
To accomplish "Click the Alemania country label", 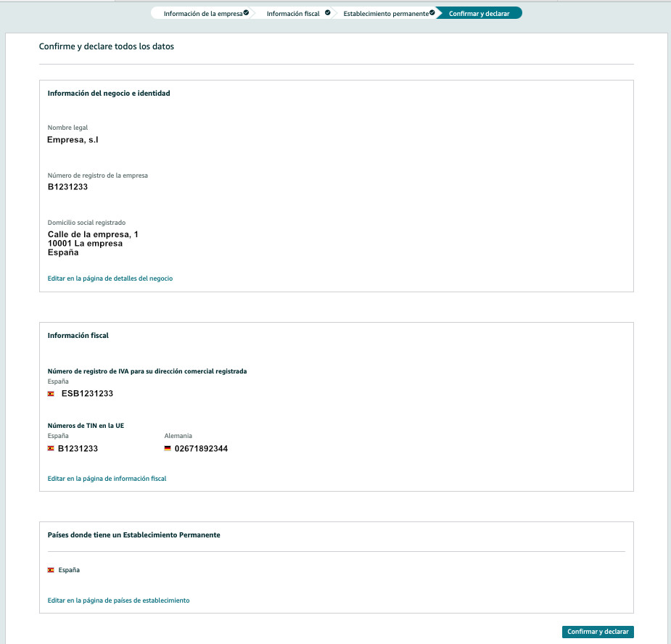I will [178, 436].
